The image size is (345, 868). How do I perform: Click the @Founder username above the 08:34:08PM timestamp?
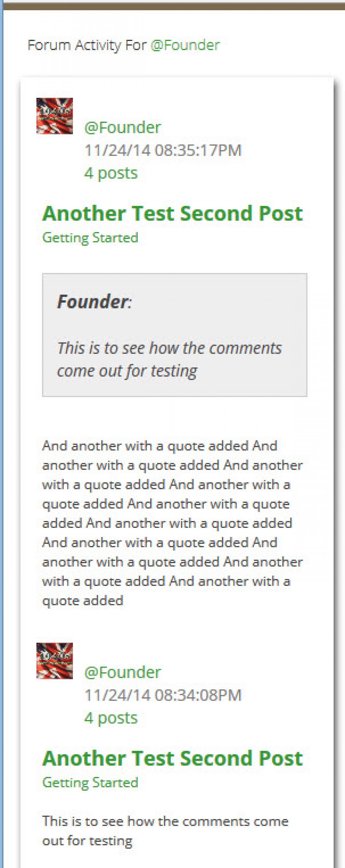tap(122, 672)
